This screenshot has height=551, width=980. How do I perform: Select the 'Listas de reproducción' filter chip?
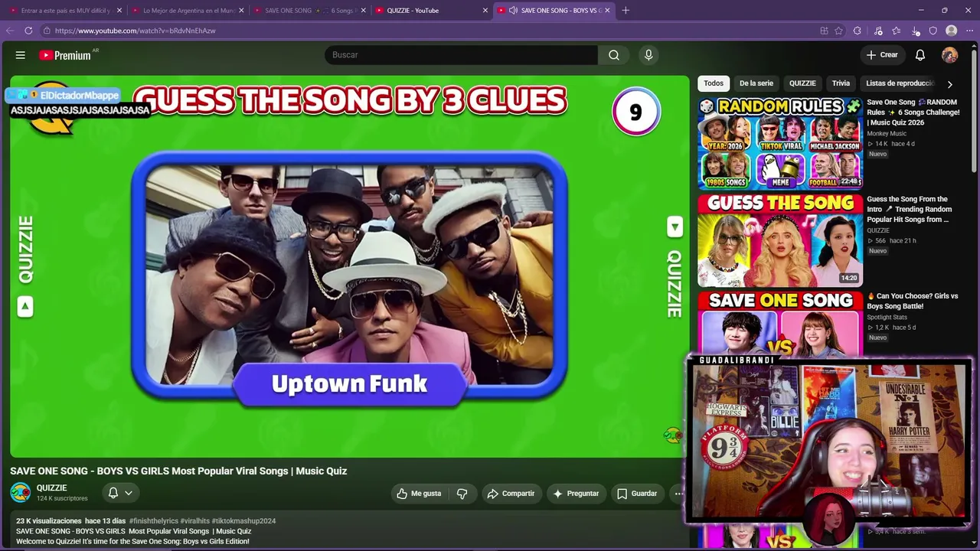(900, 83)
